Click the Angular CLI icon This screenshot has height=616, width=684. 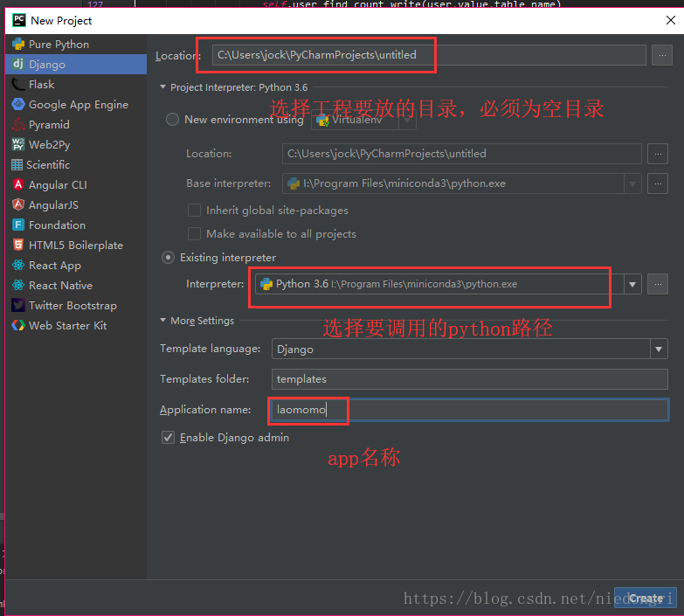point(17,184)
